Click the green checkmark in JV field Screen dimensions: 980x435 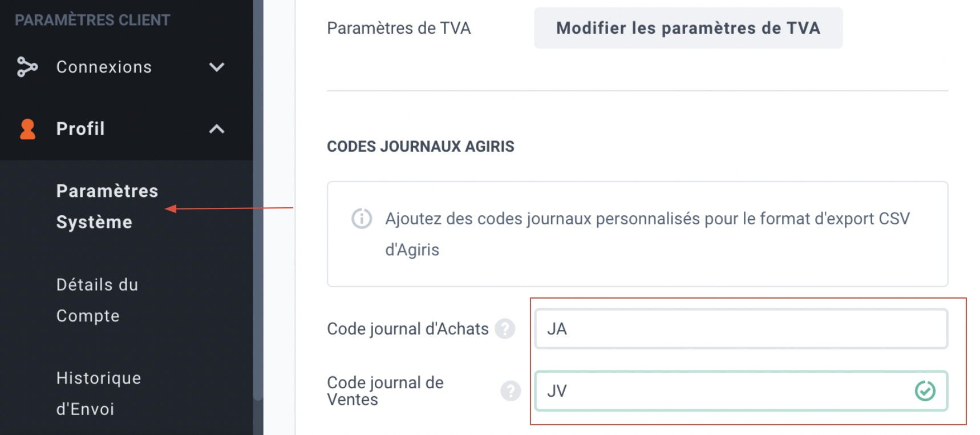[925, 391]
